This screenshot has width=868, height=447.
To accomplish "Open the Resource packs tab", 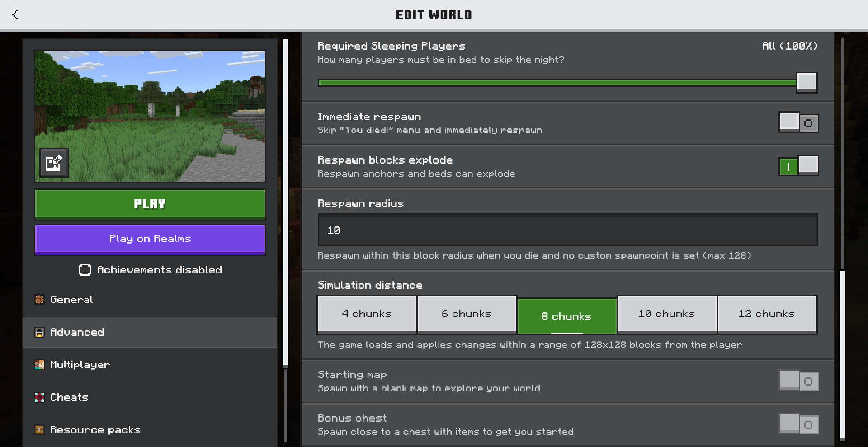I will [150, 430].
